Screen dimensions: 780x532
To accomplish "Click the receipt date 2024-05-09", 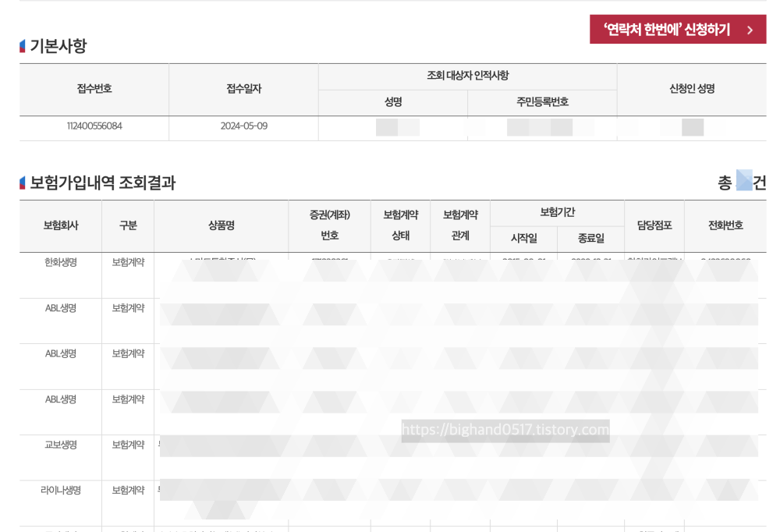I will 243,126.
